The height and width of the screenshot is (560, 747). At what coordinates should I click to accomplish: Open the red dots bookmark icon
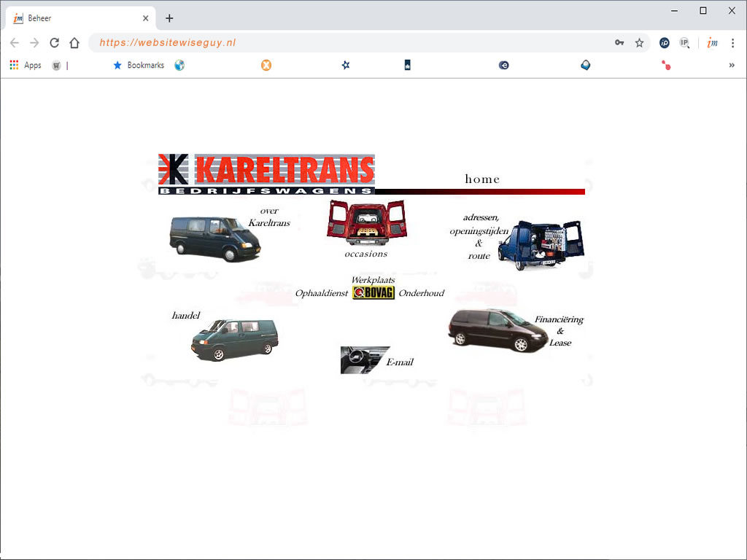click(666, 65)
